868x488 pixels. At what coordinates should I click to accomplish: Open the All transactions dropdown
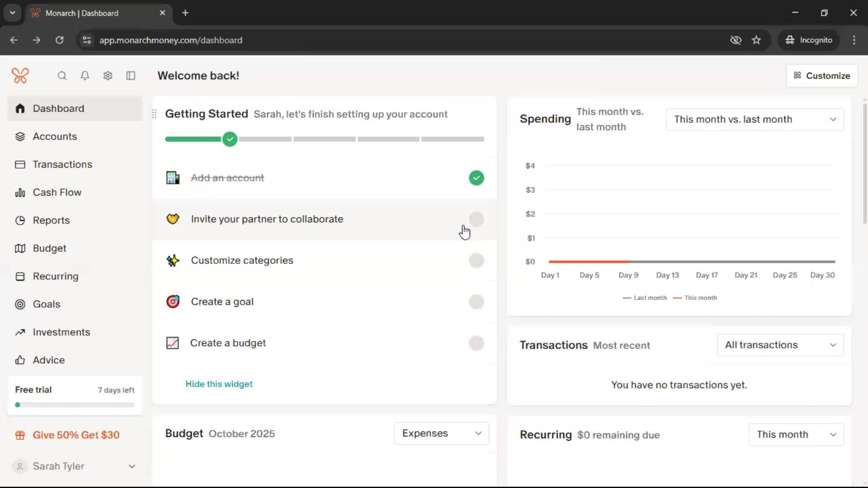tap(780, 345)
